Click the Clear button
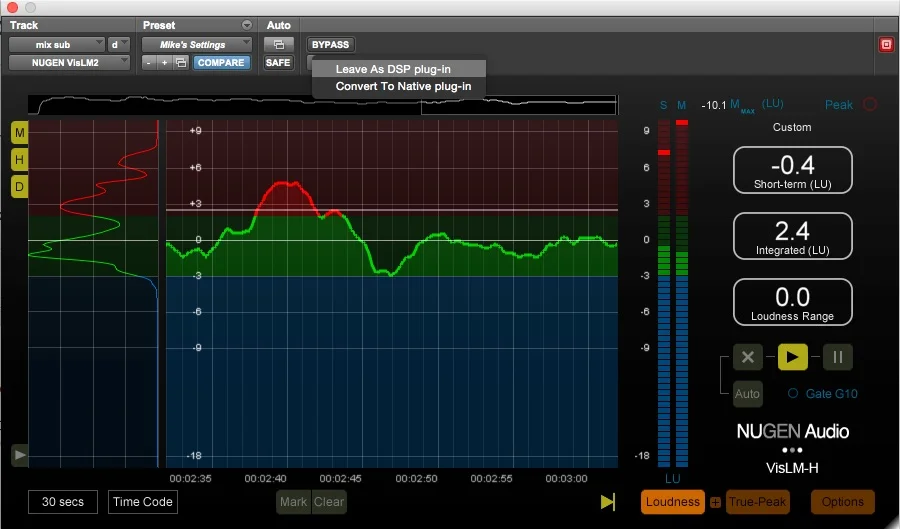The width and height of the screenshot is (900, 529). (329, 502)
